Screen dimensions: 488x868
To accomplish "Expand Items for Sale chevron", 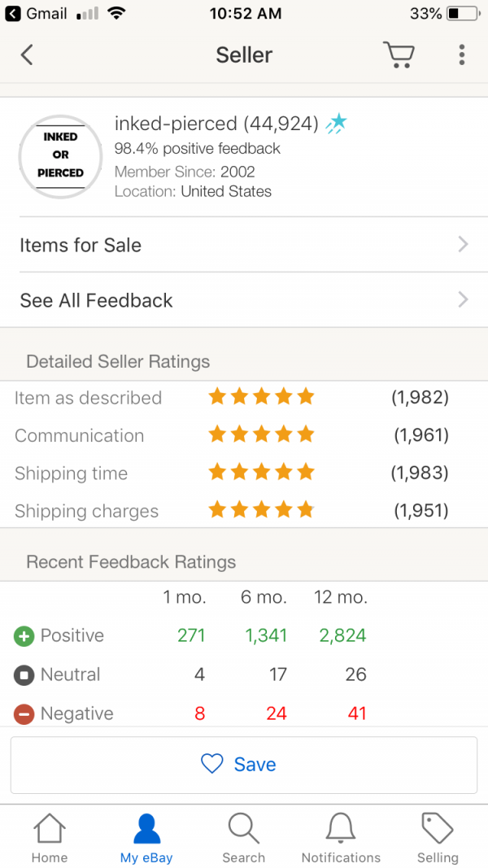I will pos(463,245).
